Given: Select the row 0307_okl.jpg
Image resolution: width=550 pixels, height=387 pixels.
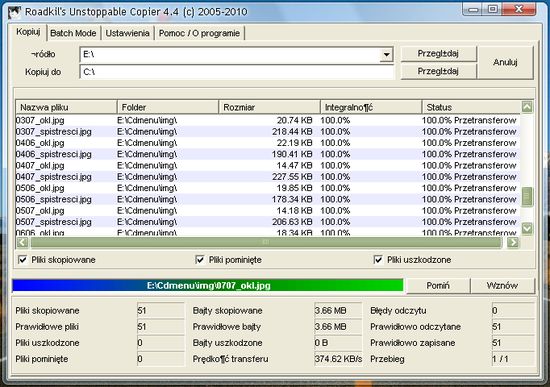Looking at the screenshot, I should click(x=268, y=120).
